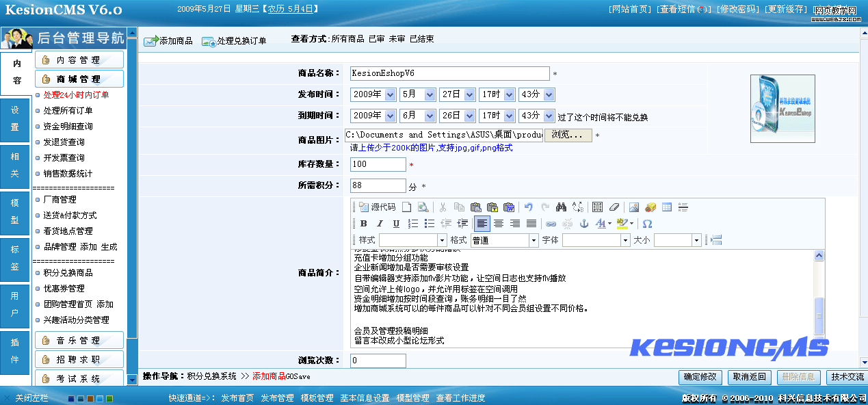
Task: Open the 字体 font dropdown
Action: pos(625,240)
